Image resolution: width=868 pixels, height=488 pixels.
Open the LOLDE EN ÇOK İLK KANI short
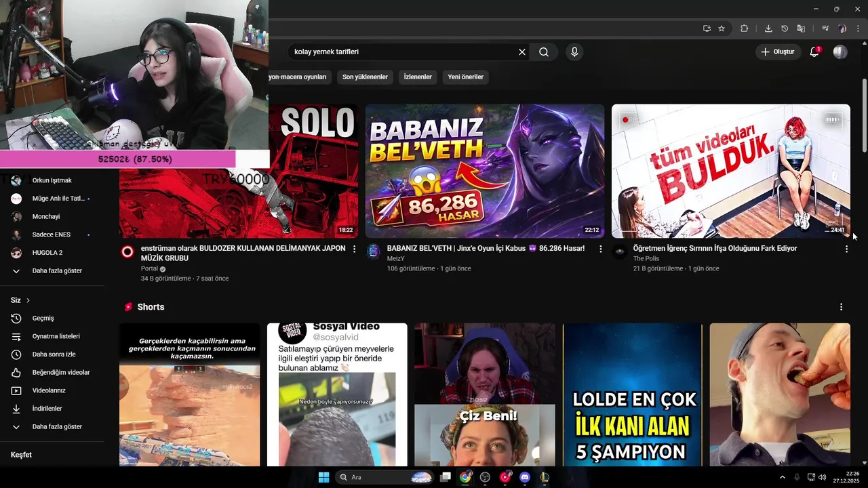click(632, 394)
